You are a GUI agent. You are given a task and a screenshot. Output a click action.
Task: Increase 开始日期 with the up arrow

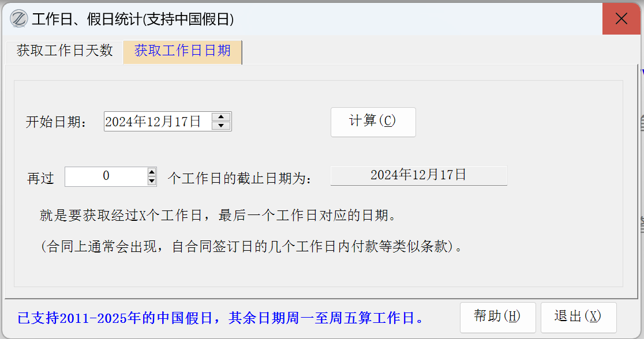(221, 117)
